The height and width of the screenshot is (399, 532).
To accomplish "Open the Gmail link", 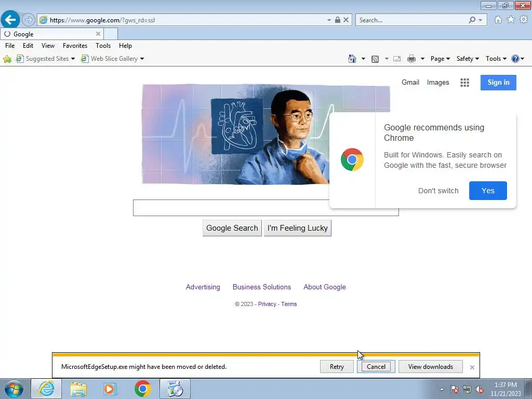I will tap(410, 83).
